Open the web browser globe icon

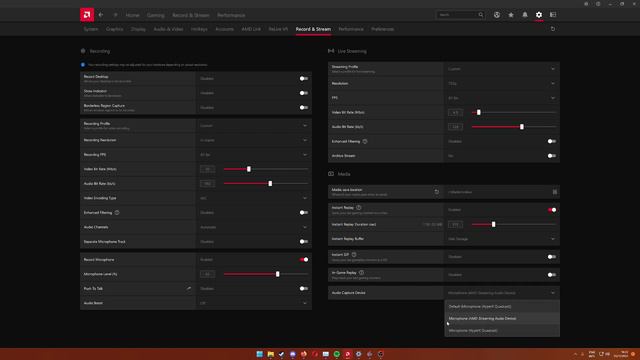point(497,15)
